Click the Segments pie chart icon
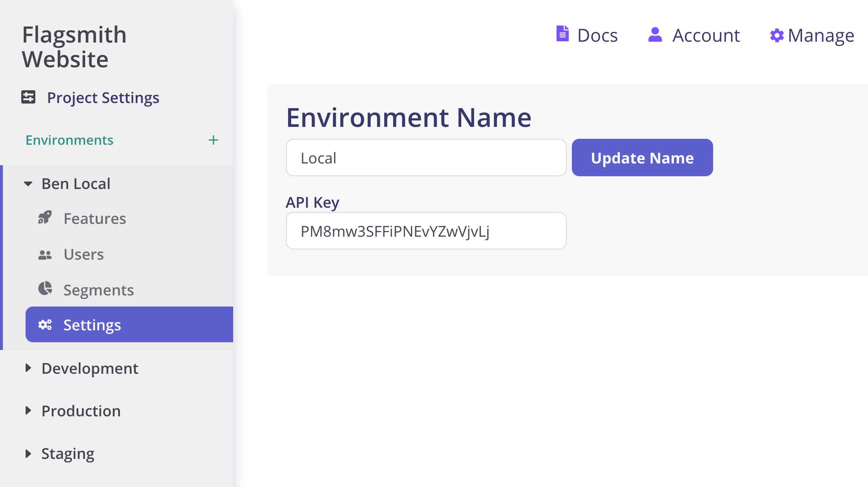Viewport: 868px width, 487px height. (x=46, y=289)
